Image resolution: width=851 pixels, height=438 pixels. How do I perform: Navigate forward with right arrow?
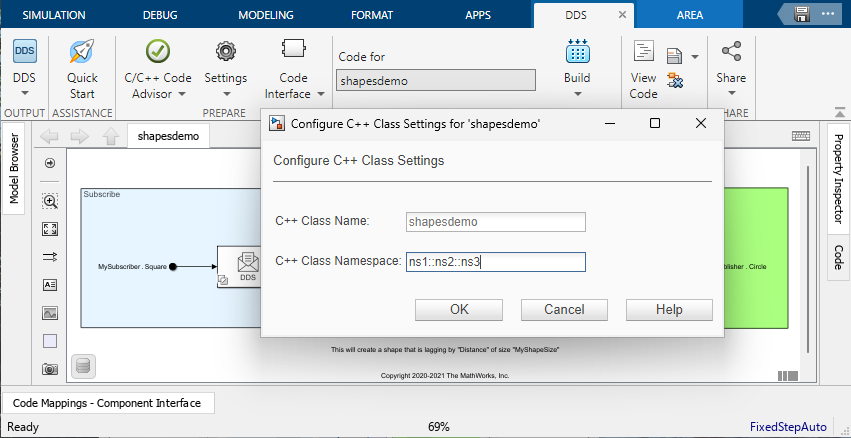tap(80, 136)
